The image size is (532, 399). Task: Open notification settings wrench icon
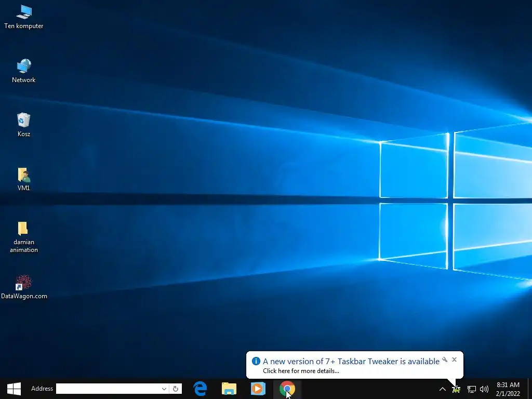tap(445, 360)
